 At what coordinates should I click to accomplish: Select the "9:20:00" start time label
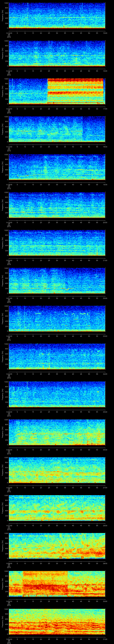pos(9,260)
